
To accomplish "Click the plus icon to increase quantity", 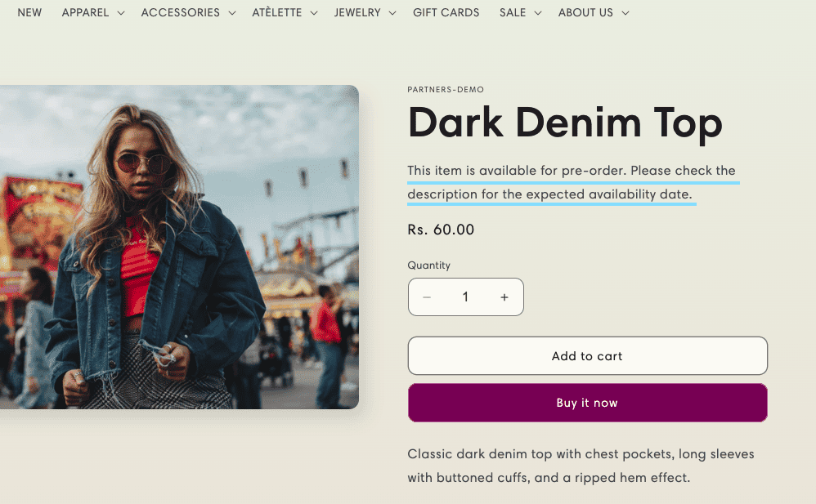I will click(x=504, y=297).
